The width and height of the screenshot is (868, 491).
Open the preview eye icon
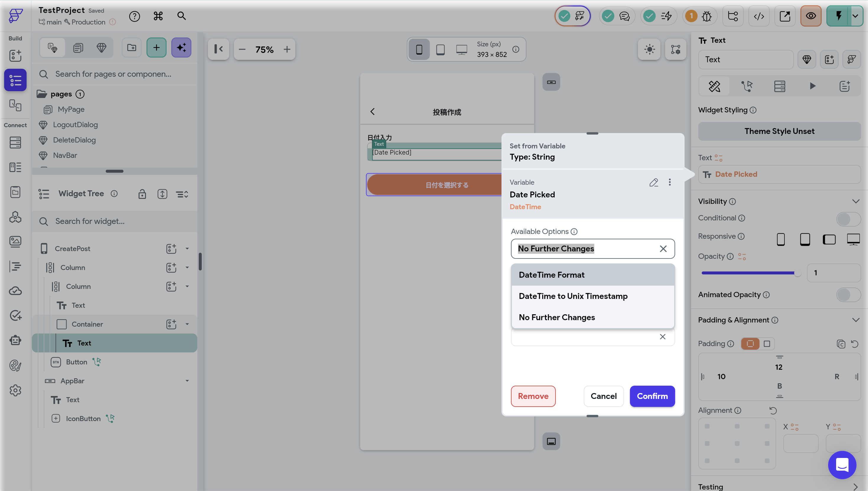point(811,16)
